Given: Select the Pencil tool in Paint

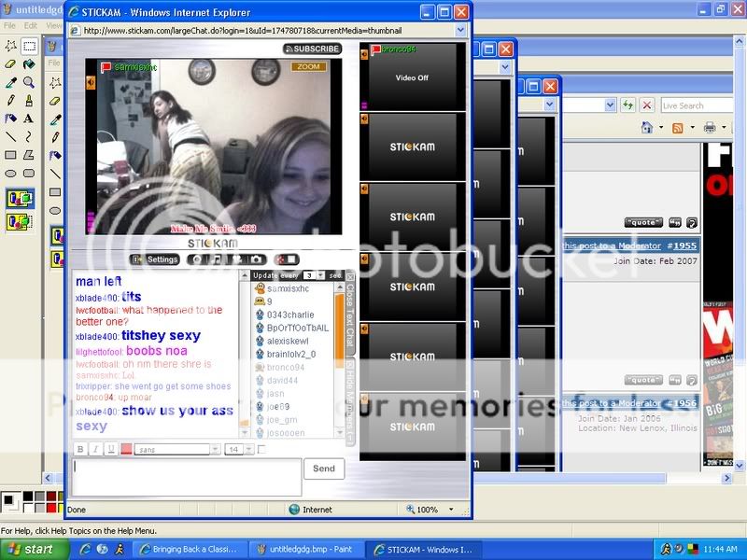Looking at the screenshot, I should point(11,100).
